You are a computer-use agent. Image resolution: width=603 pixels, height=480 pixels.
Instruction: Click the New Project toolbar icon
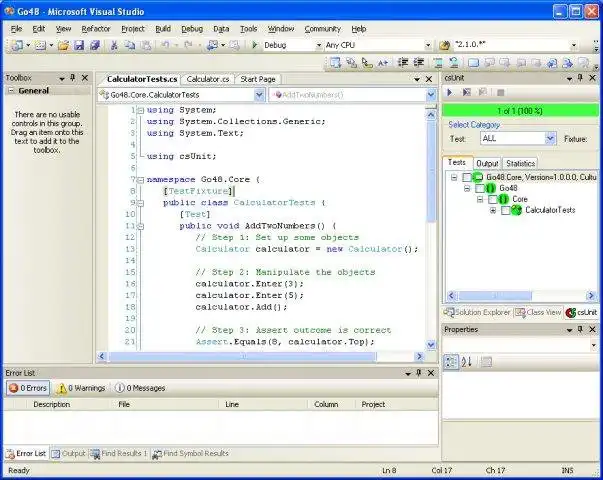click(x=16, y=45)
